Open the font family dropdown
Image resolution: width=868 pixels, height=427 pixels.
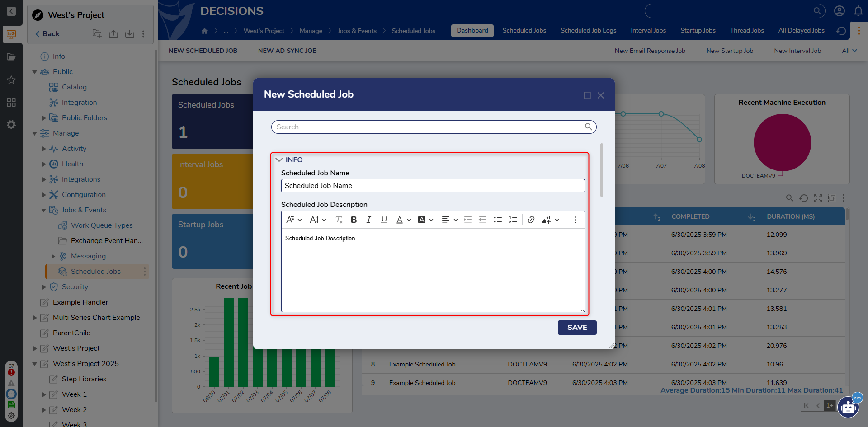[x=294, y=220]
